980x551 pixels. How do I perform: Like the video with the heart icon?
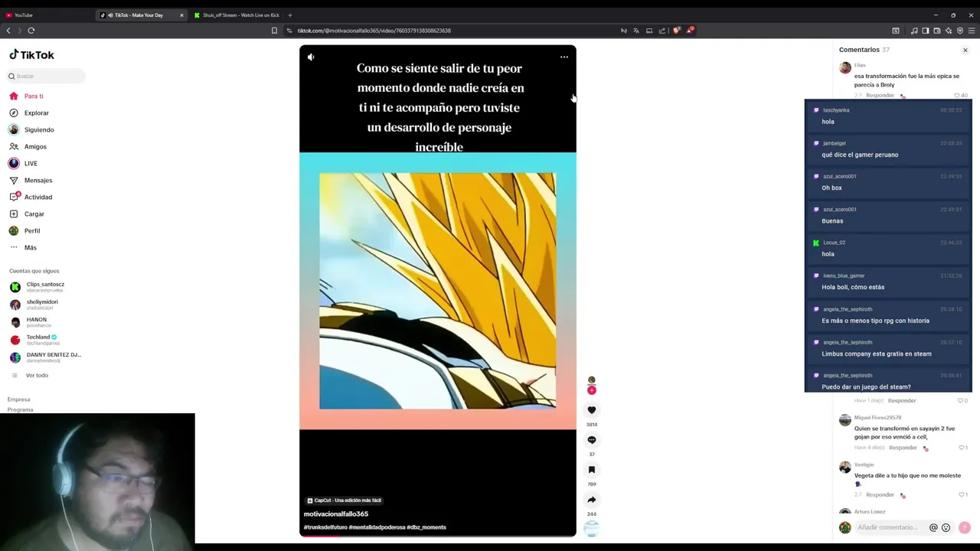591,410
